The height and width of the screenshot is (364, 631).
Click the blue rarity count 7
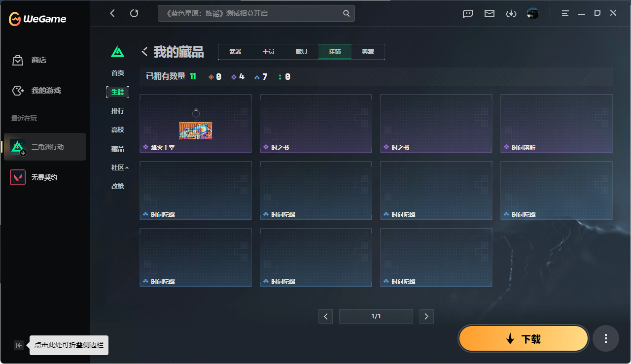click(261, 77)
